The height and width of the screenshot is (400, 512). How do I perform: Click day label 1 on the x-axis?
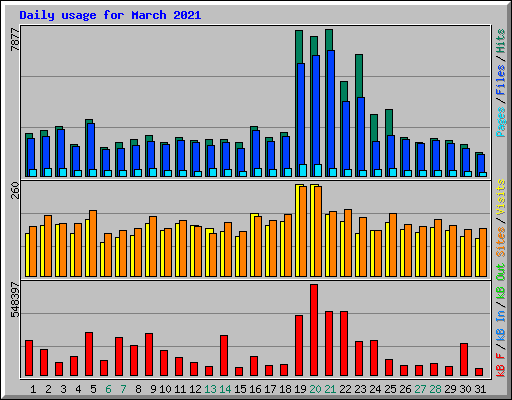33,389
